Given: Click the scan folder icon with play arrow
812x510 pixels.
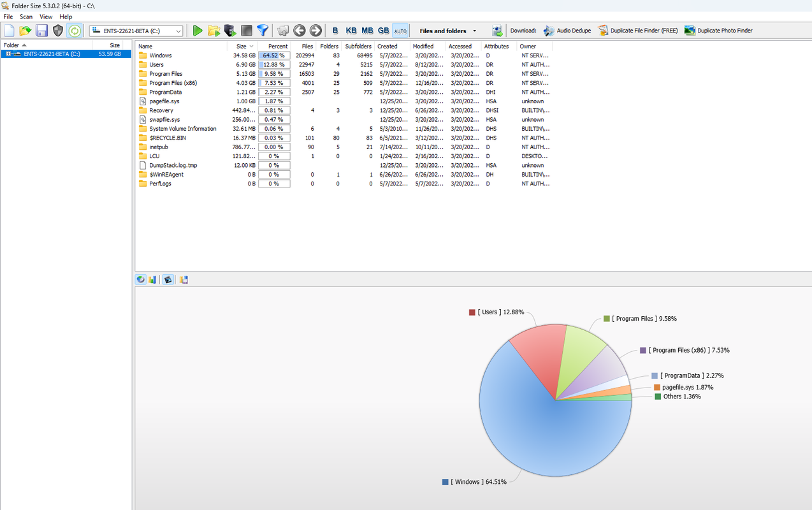Looking at the screenshot, I should point(214,31).
